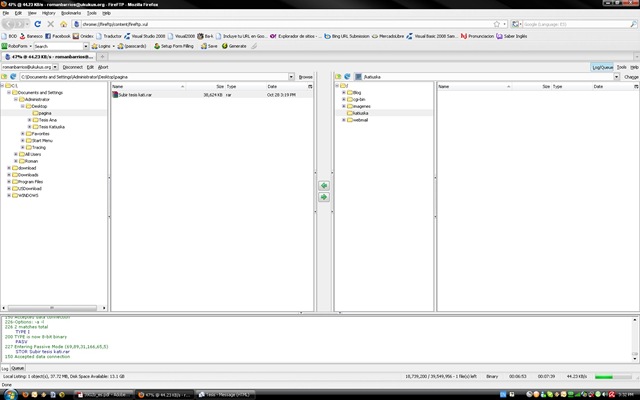Sort local files by Size column
Viewport: 640px width, 400px height.
[205, 87]
